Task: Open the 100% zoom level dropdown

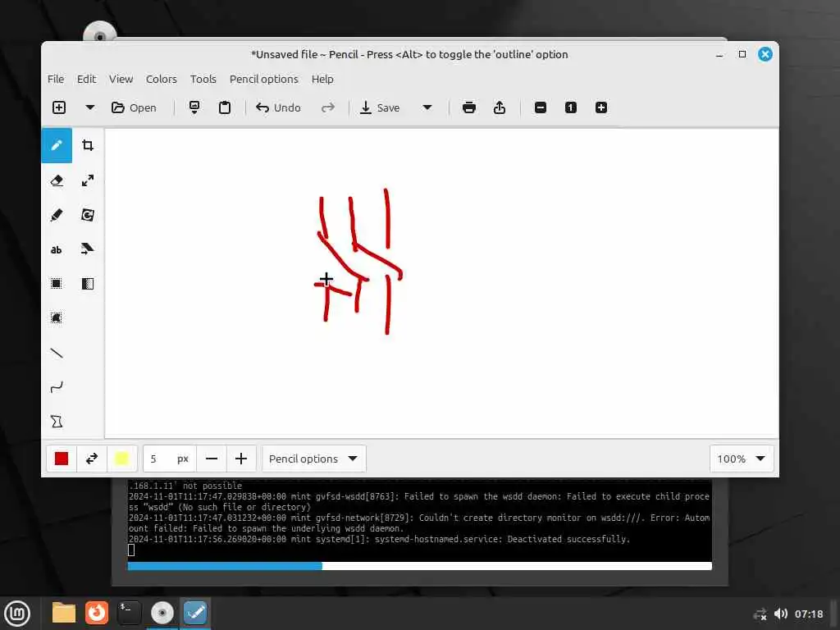Action: [x=742, y=459]
